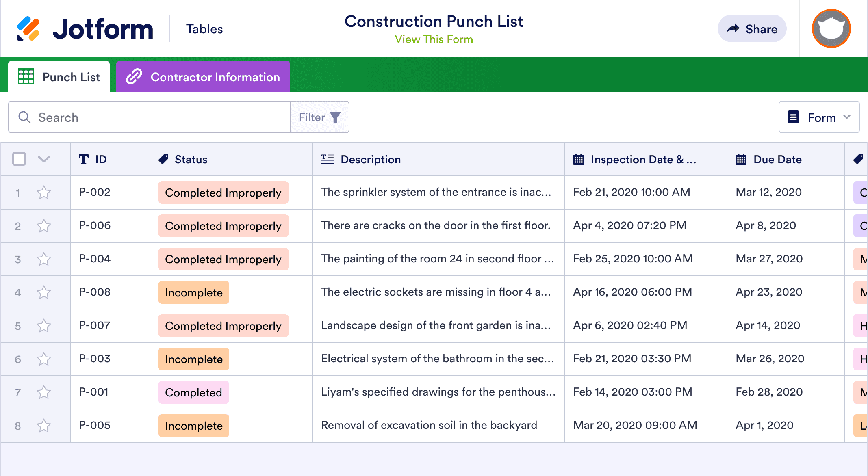Click the profile avatar in the top right
The width and height of the screenshot is (868, 476).
coord(831,28)
